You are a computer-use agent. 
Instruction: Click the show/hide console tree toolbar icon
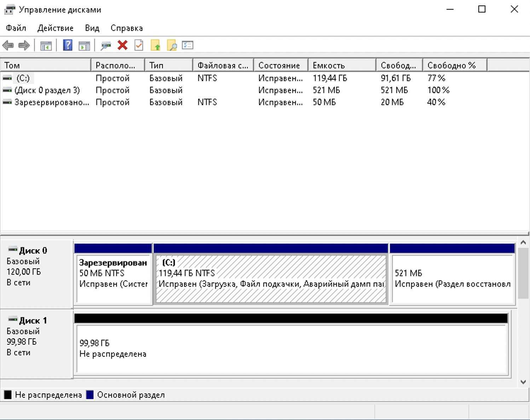tap(46, 45)
